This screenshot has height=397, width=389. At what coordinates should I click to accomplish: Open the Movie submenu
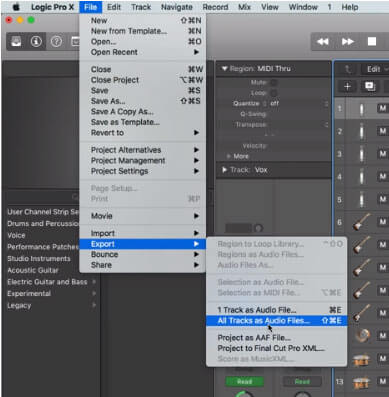point(143,216)
